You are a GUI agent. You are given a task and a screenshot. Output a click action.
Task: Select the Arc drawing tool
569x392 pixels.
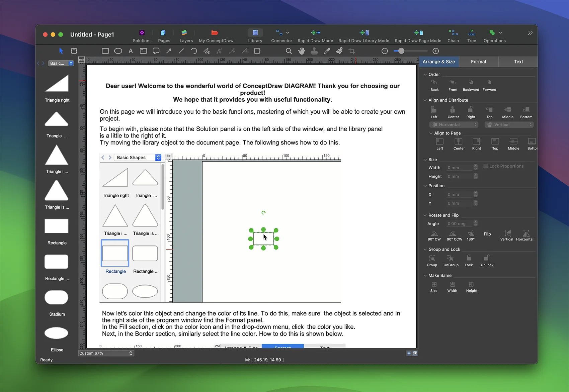click(194, 51)
